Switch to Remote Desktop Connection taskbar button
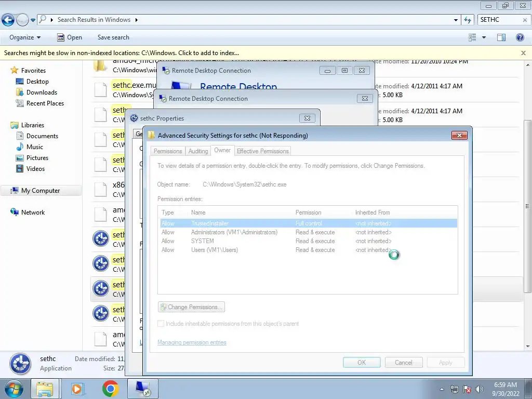The height and width of the screenshot is (399, 532). point(143,389)
